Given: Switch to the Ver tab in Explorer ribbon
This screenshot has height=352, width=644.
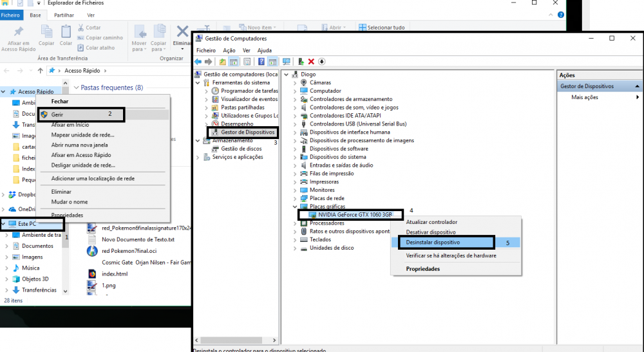Looking at the screenshot, I should tap(91, 15).
